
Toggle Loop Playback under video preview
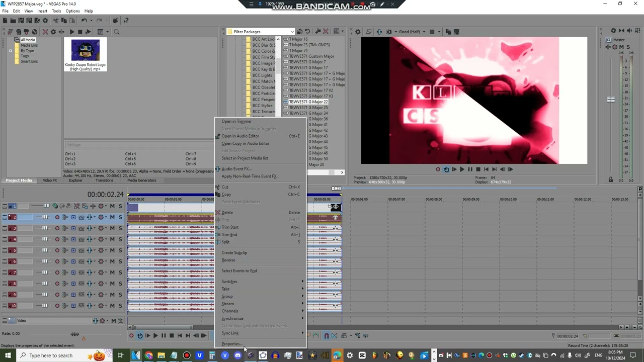pos(446,169)
